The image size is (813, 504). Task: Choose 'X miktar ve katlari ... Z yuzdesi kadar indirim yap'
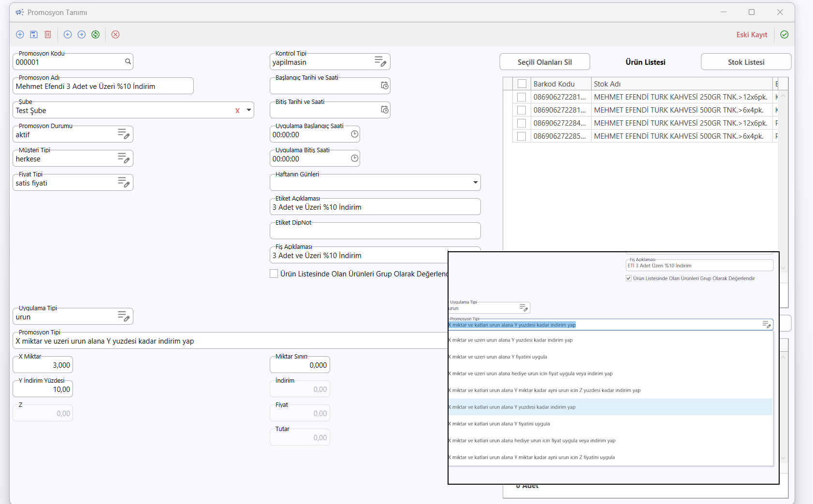pyautogui.click(x=610, y=390)
